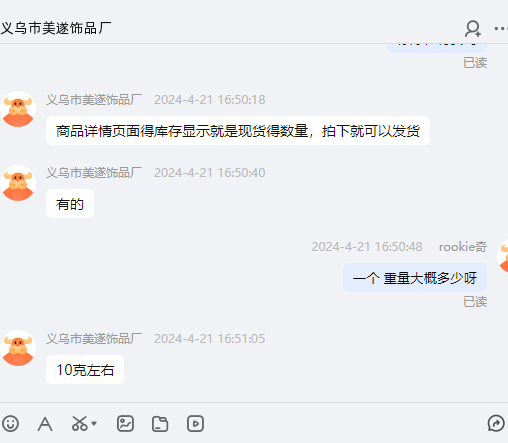Click the seller avatar beside the 16:51:05 message
The image size is (508, 443).
point(18,348)
